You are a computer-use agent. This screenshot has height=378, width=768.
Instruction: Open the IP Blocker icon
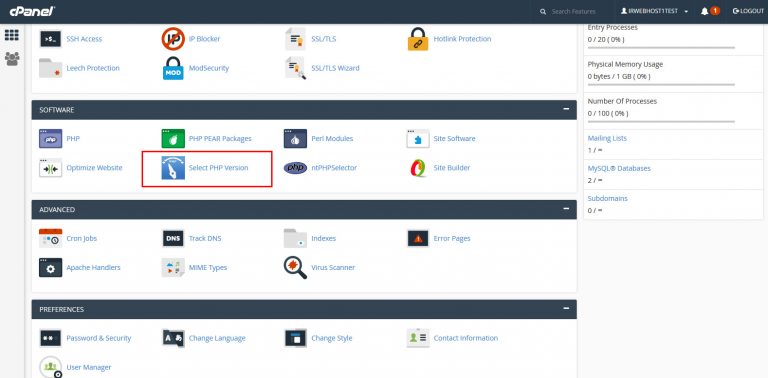tap(173, 39)
